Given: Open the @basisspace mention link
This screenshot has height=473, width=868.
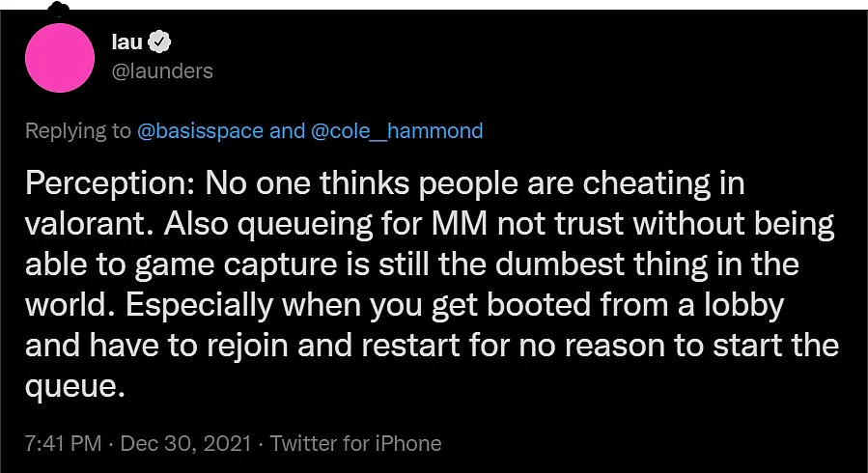Looking at the screenshot, I should (200, 131).
